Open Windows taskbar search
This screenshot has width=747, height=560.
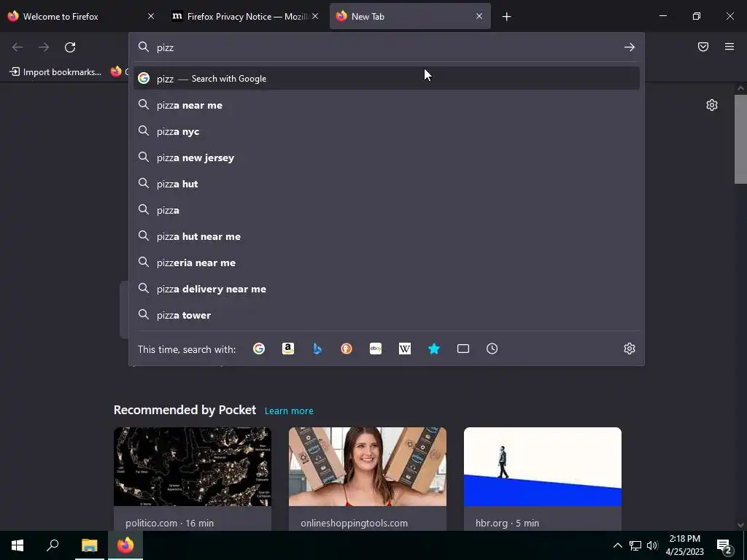click(53, 545)
